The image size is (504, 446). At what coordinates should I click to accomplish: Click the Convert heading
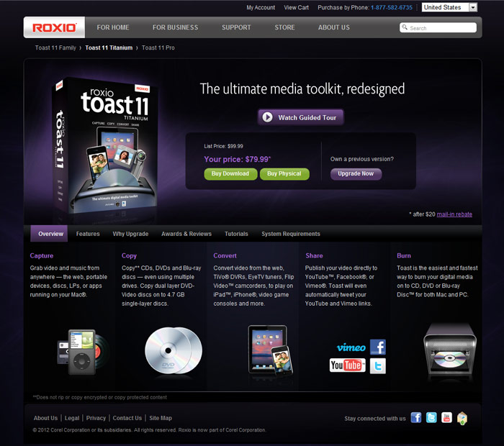pyautogui.click(x=225, y=255)
